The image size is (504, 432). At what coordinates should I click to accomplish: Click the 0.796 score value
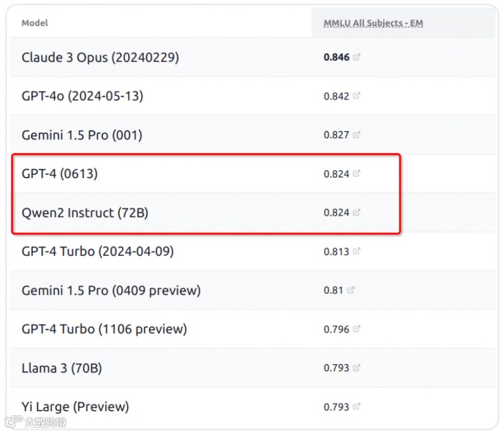coord(336,329)
